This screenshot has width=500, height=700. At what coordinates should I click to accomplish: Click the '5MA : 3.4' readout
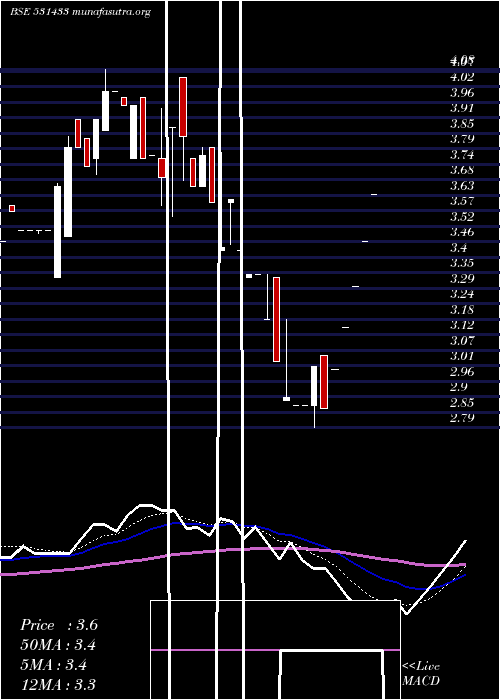pyautogui.click(x=54, y=665)
